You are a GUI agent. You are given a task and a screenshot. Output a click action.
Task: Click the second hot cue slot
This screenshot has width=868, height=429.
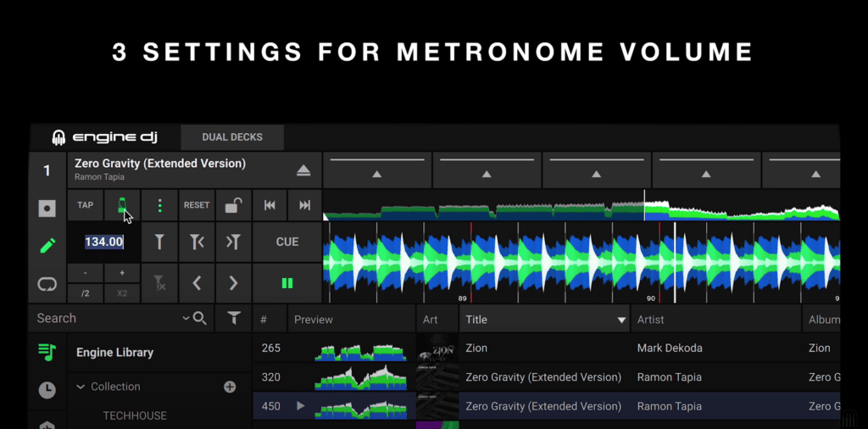(487, 170)
